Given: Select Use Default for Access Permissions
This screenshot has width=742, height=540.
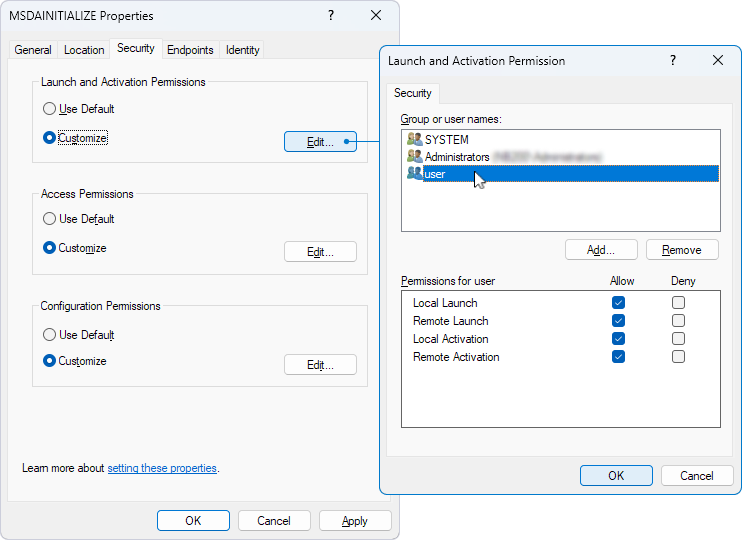Looking at the screenshot, I should point(49,219).
